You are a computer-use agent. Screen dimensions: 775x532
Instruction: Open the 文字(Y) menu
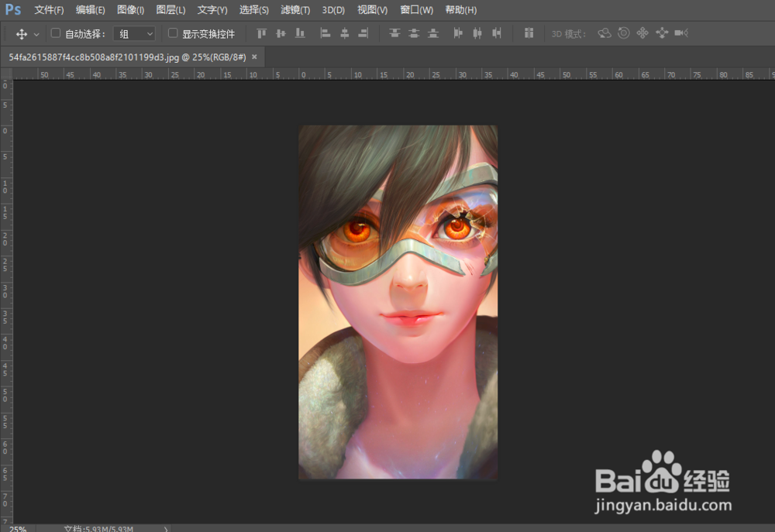point(212,10)
